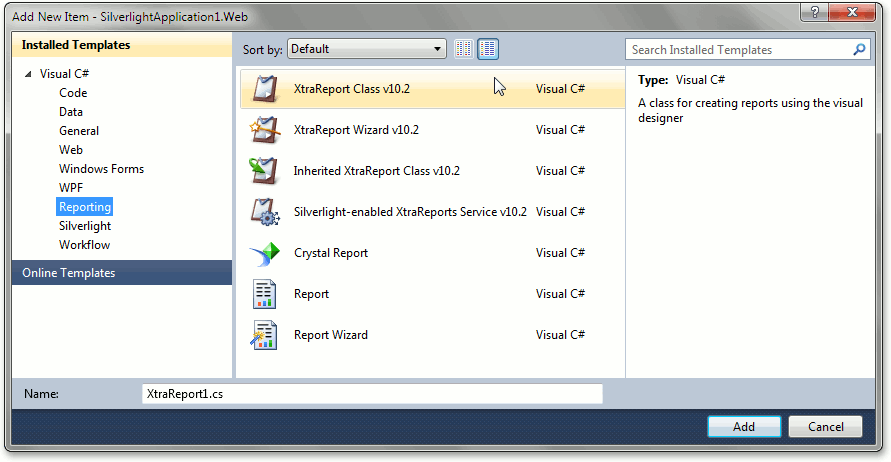This screenshot has width=891, height=462.
Task: Select the Web category
Action: (70, 149)
